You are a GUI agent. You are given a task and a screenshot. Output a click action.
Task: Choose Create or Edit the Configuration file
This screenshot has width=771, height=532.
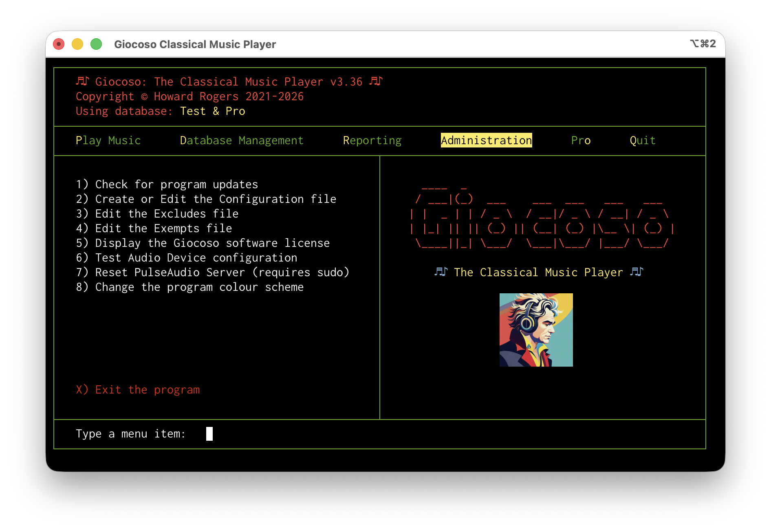coord(206,199)
